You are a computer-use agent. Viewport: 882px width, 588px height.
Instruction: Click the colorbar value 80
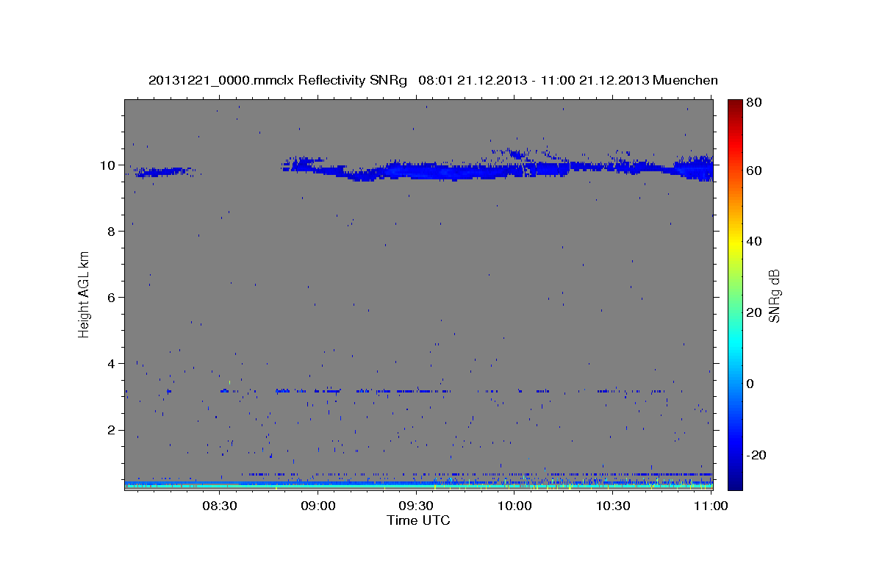click(754, 103)
